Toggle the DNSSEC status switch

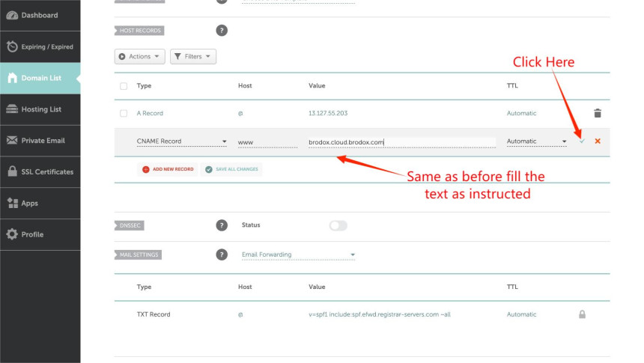(x=338, y=225)
